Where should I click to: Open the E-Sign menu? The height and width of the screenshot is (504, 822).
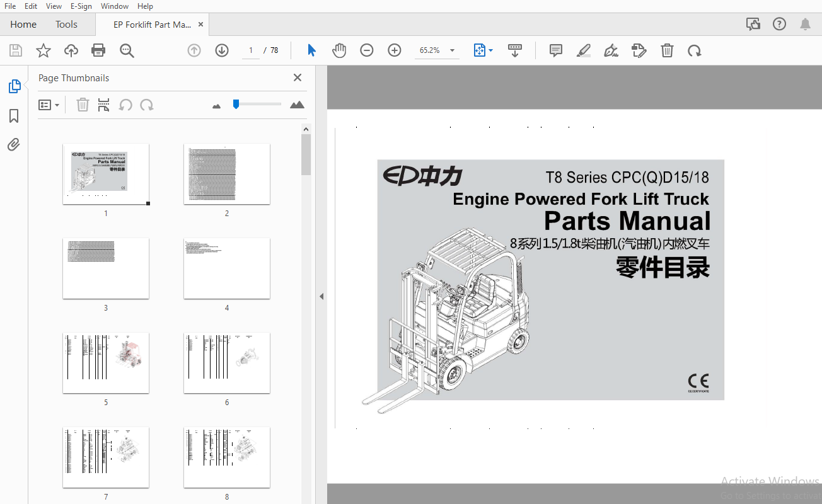click(81, 6)
